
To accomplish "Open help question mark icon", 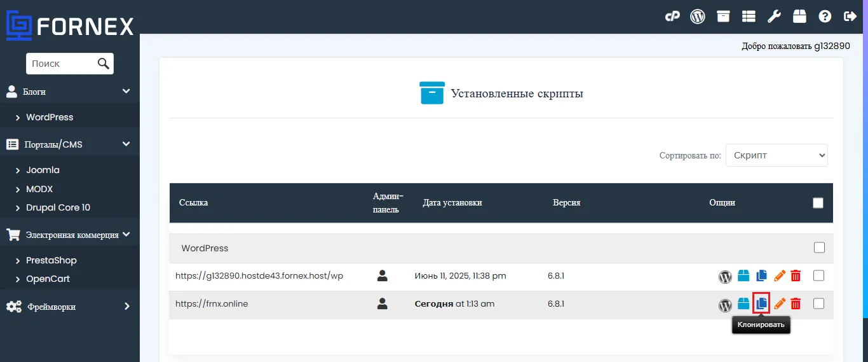I will pos(825,17).
